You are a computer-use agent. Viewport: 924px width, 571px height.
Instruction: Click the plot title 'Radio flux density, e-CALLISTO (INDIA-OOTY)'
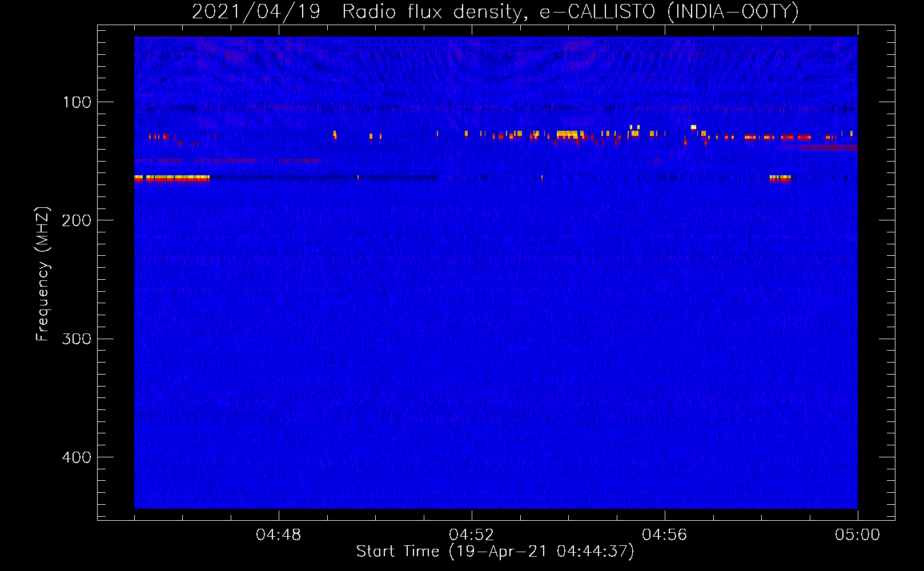(570, 12)
